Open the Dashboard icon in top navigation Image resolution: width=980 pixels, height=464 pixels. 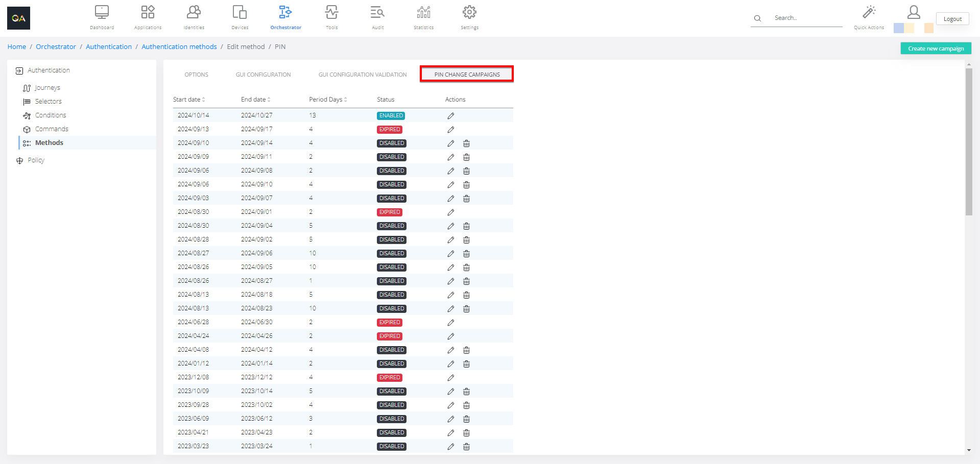[x=102, y=13]
